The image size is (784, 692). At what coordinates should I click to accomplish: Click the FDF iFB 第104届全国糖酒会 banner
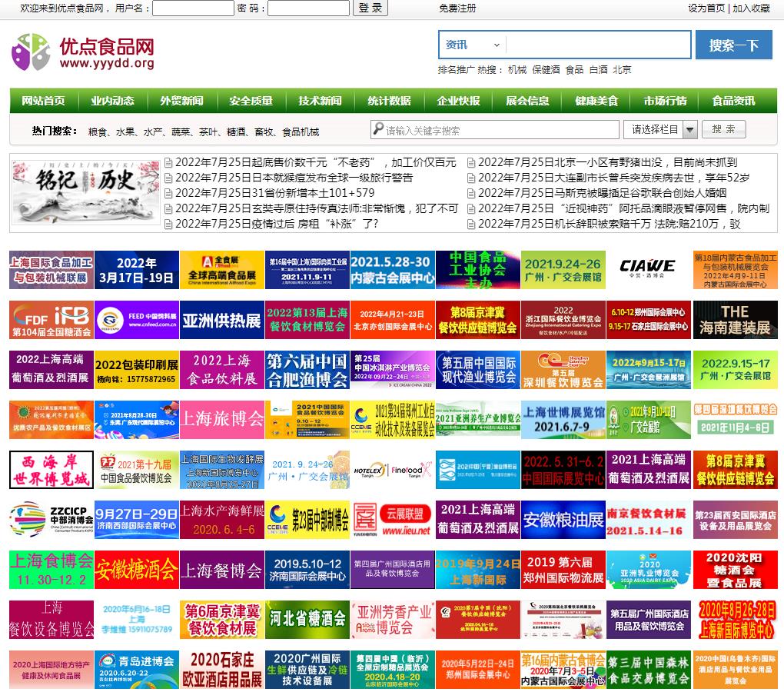click(51, 320)
